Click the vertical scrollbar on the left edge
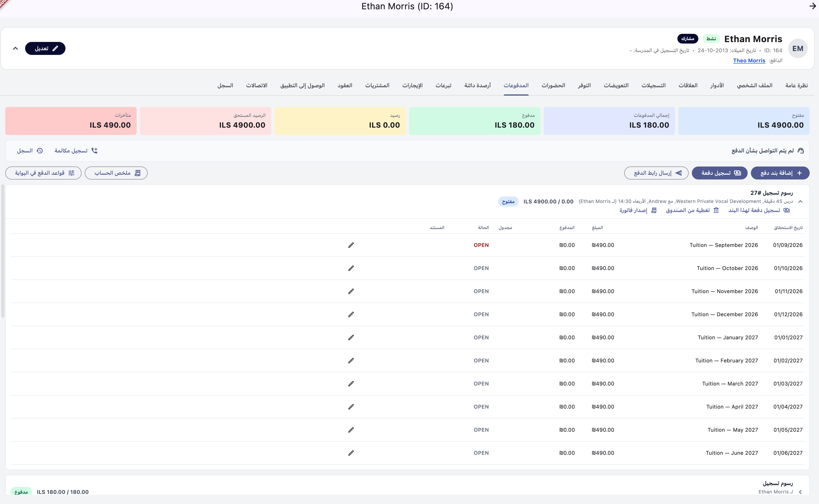Viewport: 819px width, 504px height. [x=3, y=251]
